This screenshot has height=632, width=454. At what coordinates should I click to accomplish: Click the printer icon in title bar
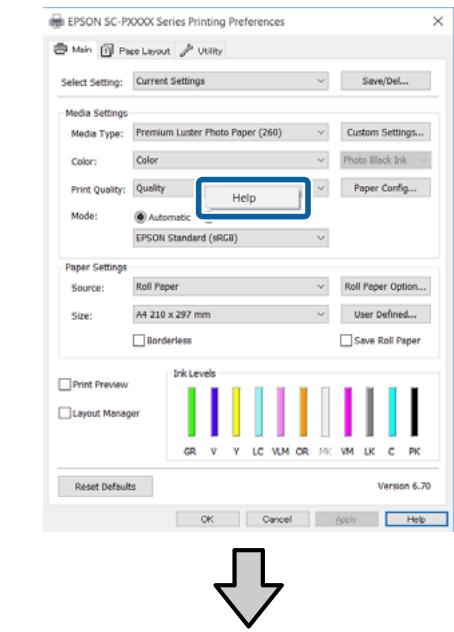[56, 21]
